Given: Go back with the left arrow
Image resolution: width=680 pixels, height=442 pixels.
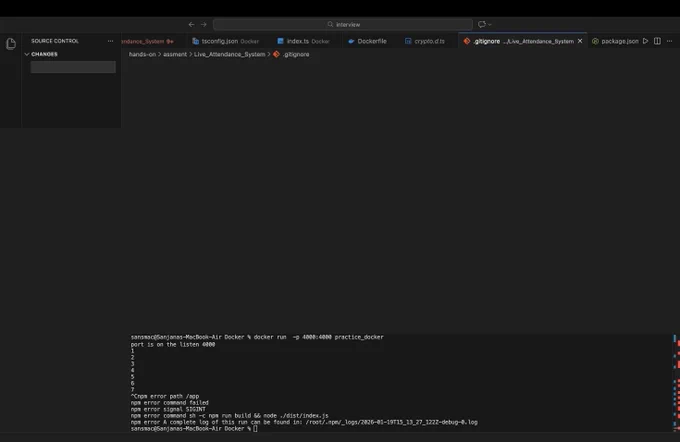Looking at the screenshot, I should (x=191, y=25).
